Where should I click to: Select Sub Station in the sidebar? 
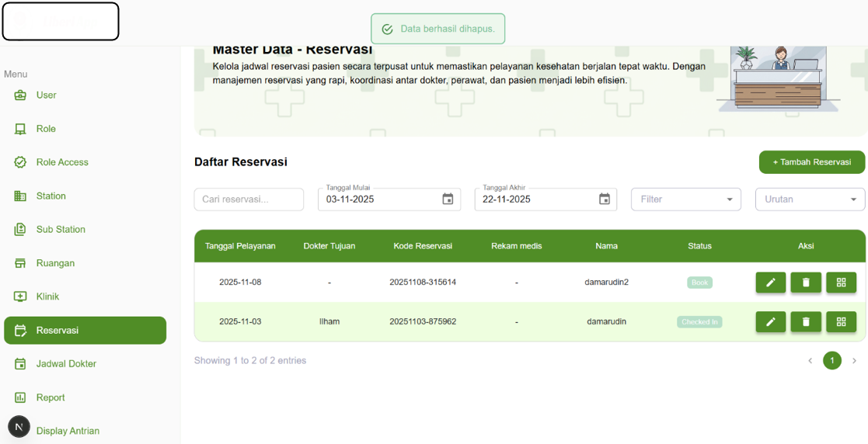tap(85, 230)
